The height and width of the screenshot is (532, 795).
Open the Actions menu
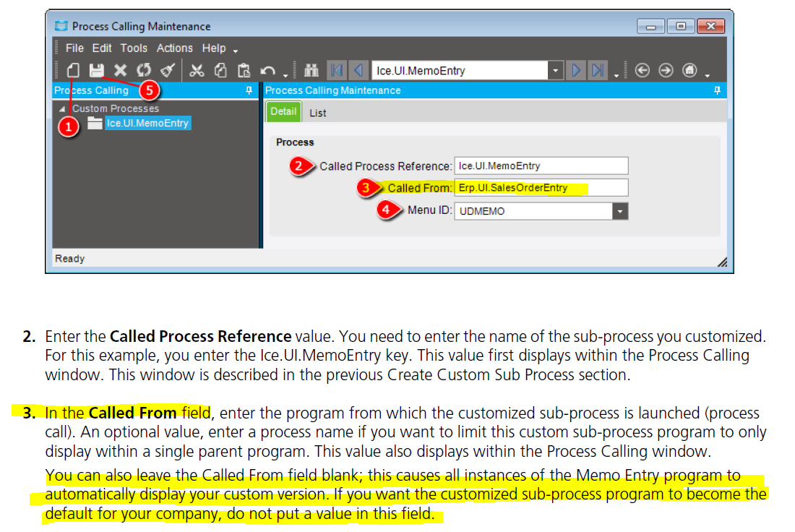[x=174, y=48]
